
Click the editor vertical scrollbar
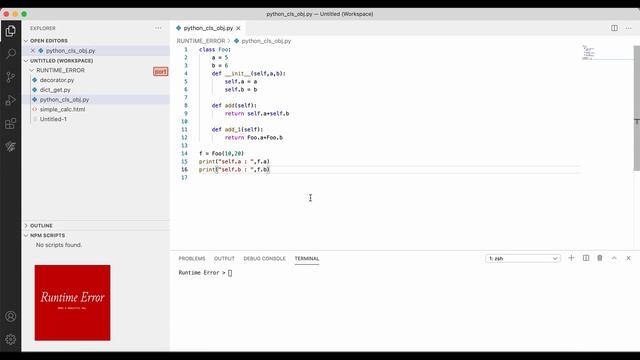(x=637, y=108)
